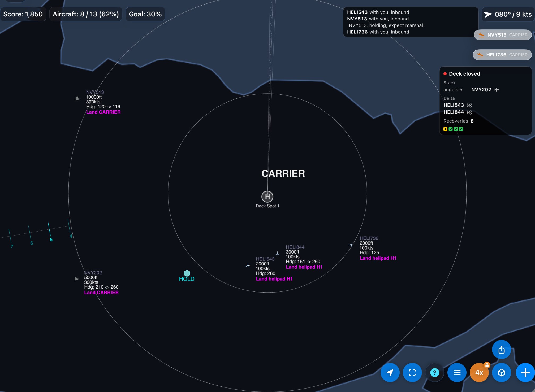Select the NVY202 jet aircraft icon
Screen dimensions: 535x392
point(76,279)
